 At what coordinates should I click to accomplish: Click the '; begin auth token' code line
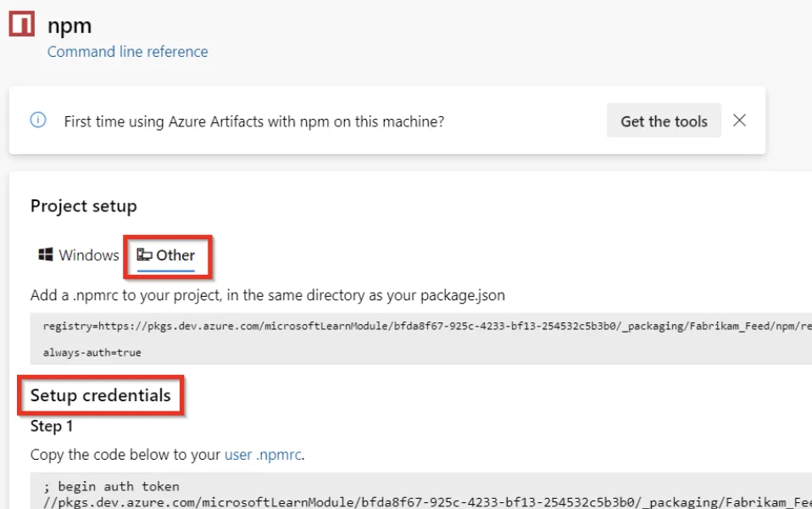(x=111, y=487)
